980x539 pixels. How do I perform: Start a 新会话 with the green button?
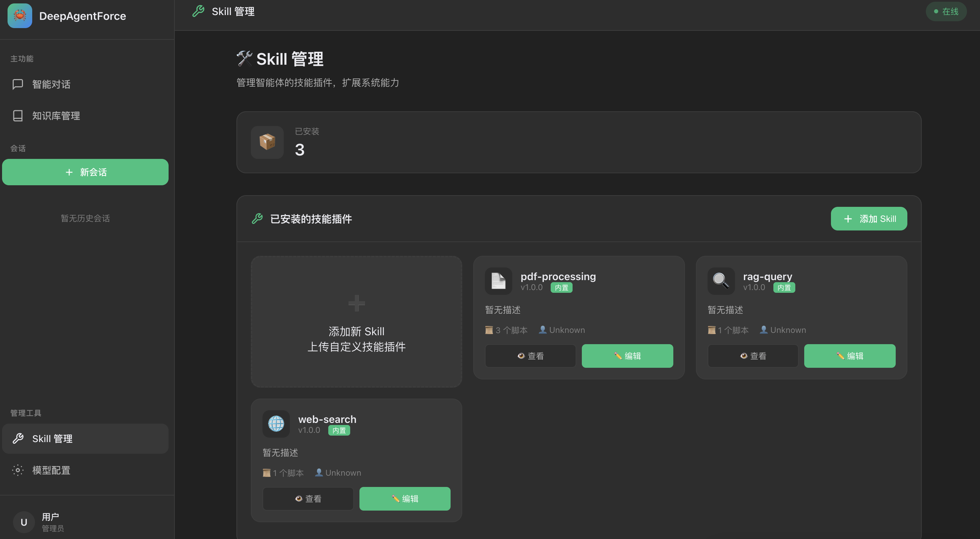click(85, 172)
